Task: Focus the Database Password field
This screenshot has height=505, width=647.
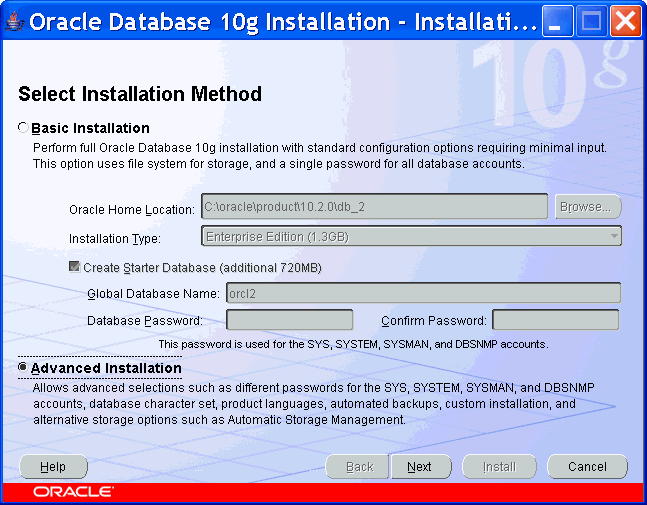Action: pos(290,320)
